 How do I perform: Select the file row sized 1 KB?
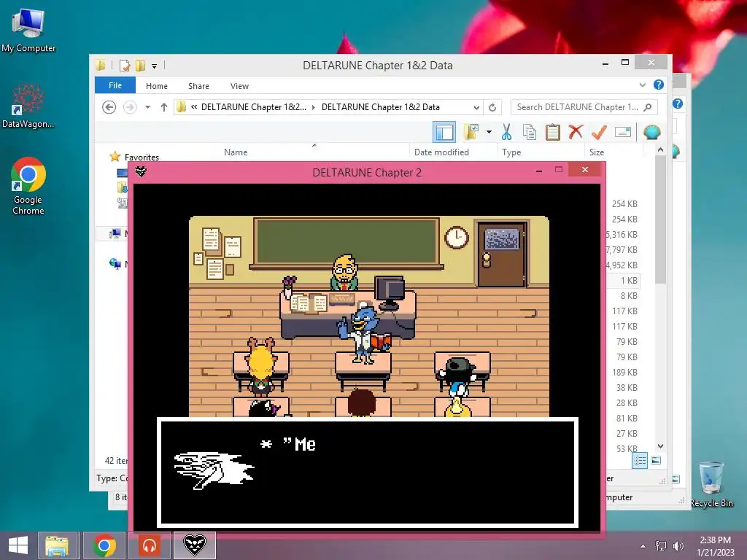click(623, 281)
